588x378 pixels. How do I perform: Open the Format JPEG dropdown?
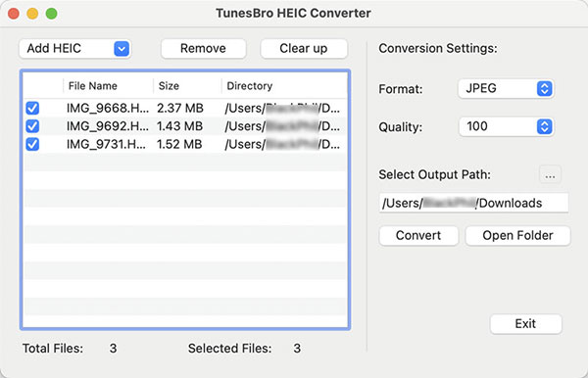point(506,89)
